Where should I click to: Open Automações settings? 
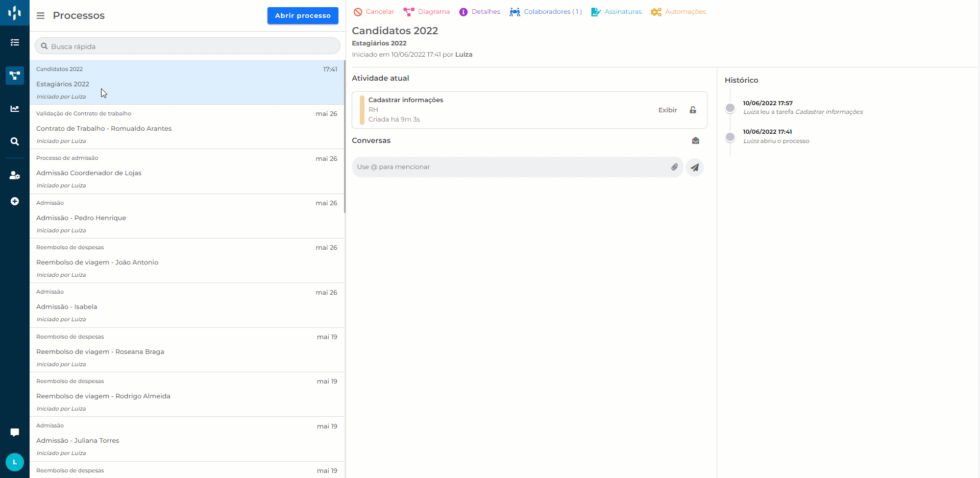click(678, 12)
